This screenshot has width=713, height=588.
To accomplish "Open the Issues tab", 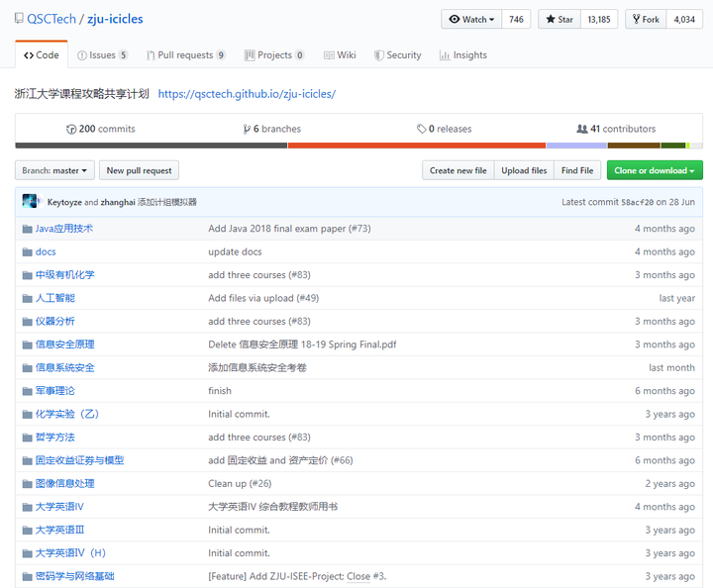I will 102,55.
